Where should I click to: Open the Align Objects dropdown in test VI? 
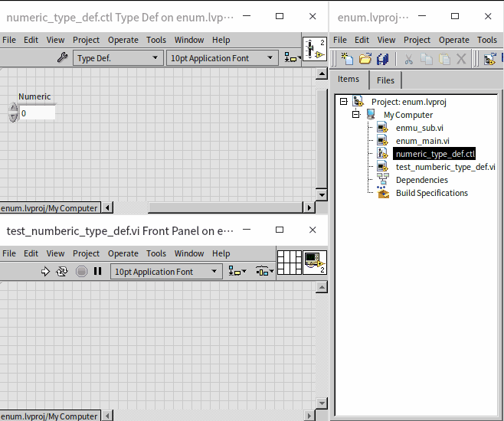pyautogui.click(x=237, y=271)
